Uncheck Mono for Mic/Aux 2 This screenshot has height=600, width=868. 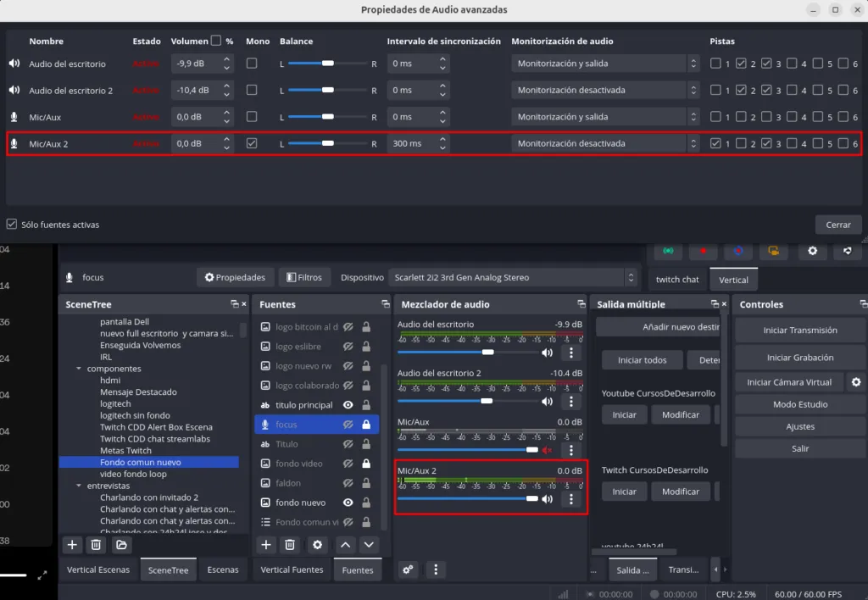tap(252, 144)
